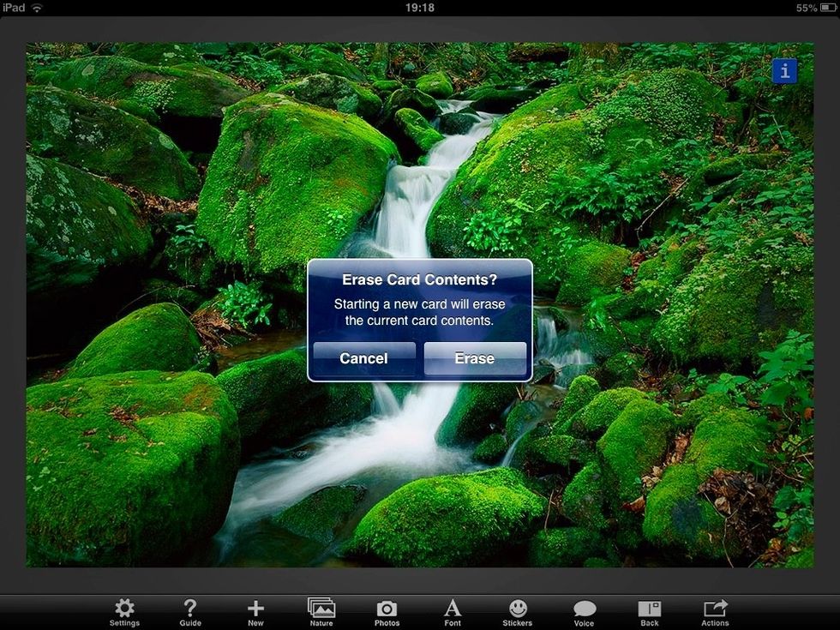
Task: Open the Actions share icon
Action: click(715, 612)
